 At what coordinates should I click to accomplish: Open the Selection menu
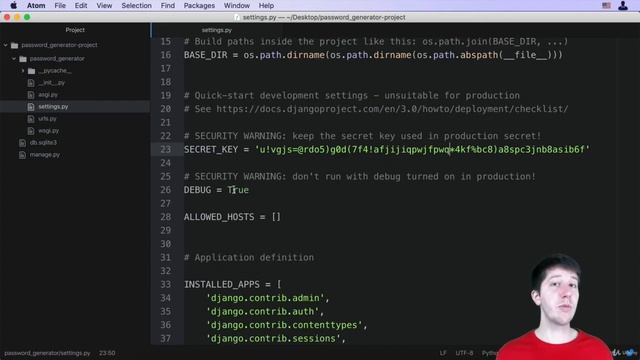click(136, 6)
